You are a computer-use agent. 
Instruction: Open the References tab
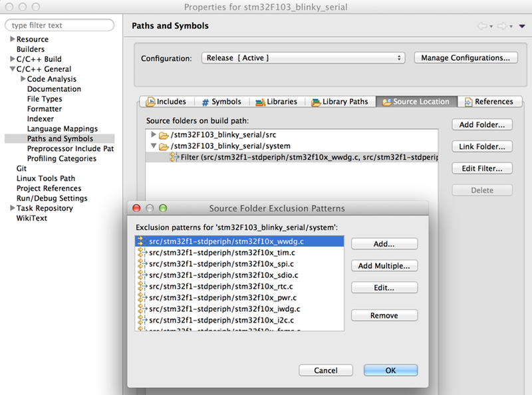click(490, 101)
